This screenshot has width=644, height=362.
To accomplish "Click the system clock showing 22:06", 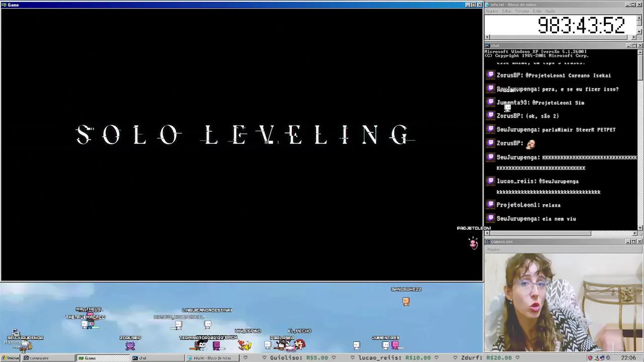I will coord(628,358).
